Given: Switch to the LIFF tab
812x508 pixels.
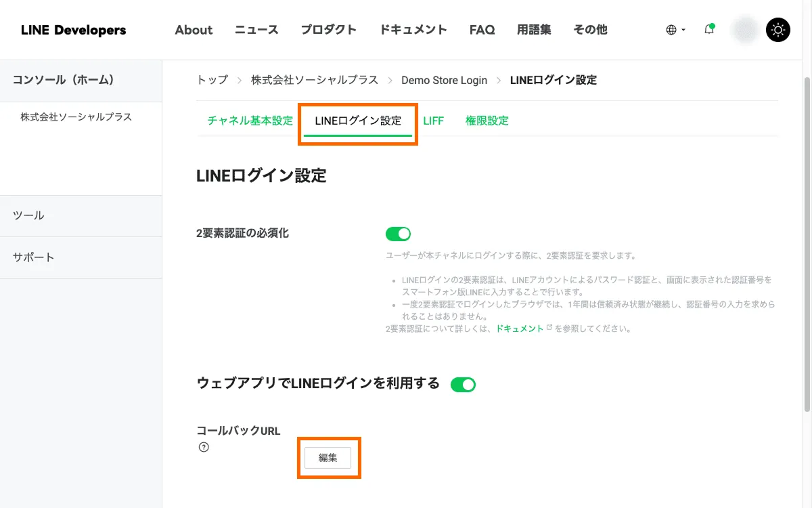Looking at the screenshot, I should point(433,121).
